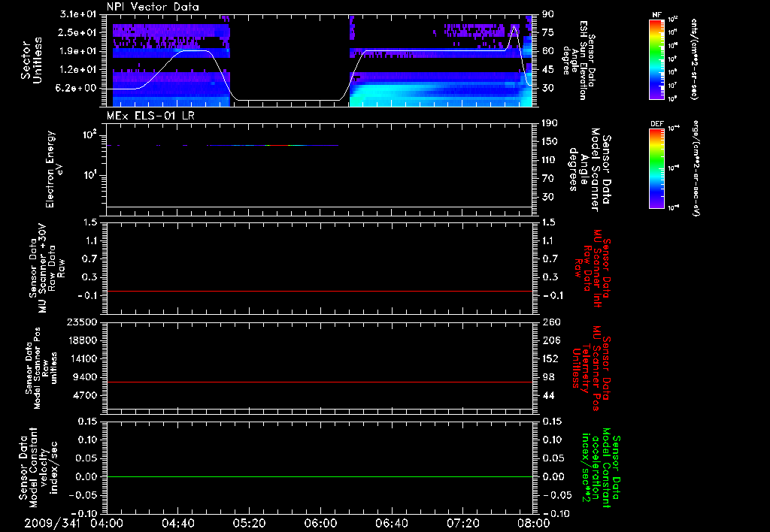Click the "MEx ELS-01 LR" panel title
The width and height of the screenshot is (770, 532).
pyautogui.click(x=150, y=116)
